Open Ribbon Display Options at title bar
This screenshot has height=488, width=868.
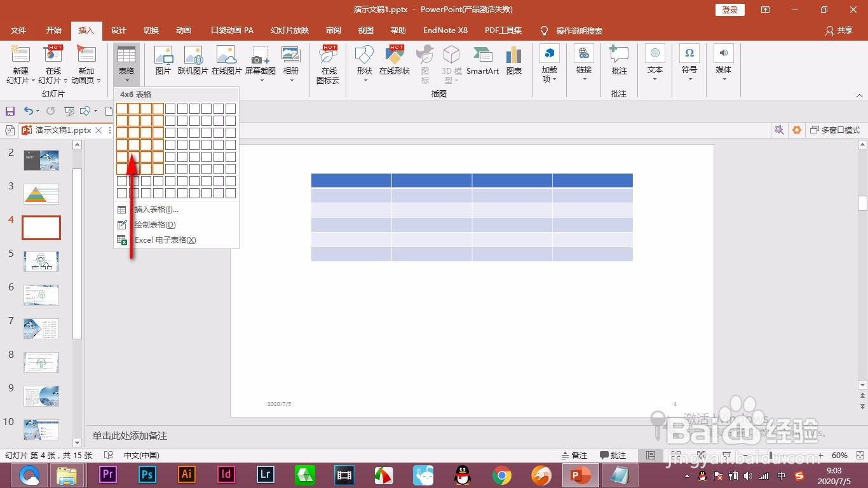765,10
